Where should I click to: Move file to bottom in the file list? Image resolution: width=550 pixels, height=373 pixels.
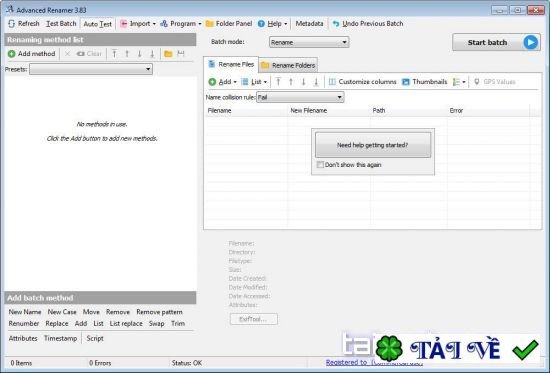[x=316, y=82]
